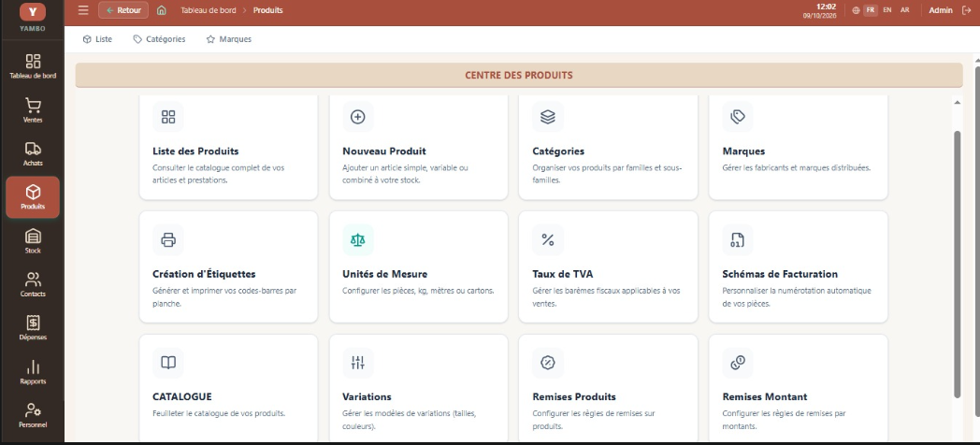This screenshot has height=445, width=980.
Task: Switch language to AR
Action: (x=904, y=10)
